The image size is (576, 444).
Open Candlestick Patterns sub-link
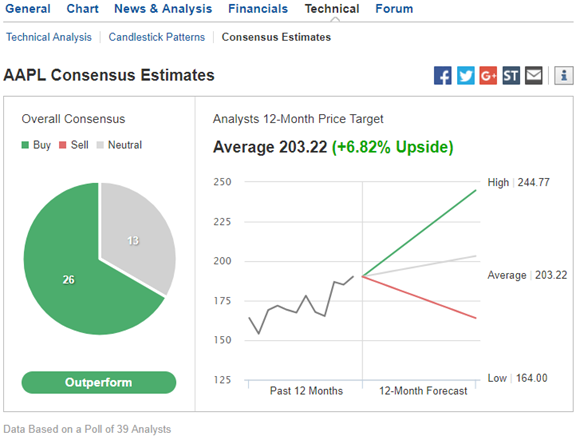pos(157,37)
